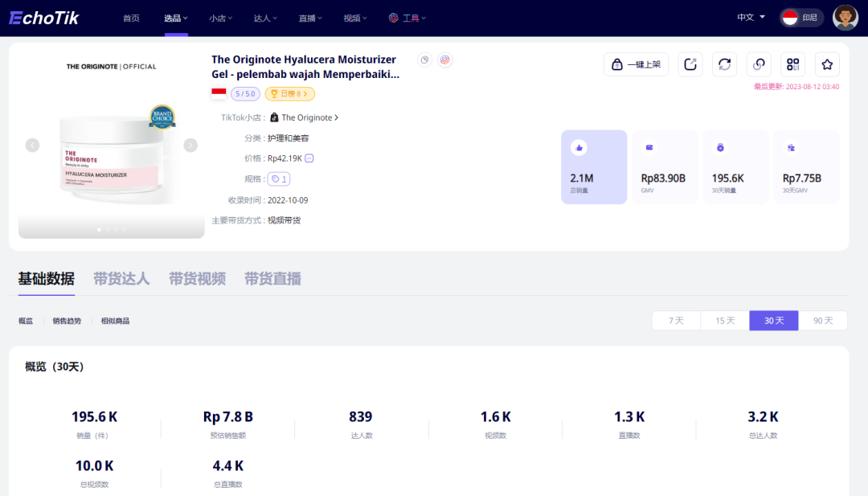Switch to 带货达人 tab
Screen dimensions: 868x496
(121, 278)
